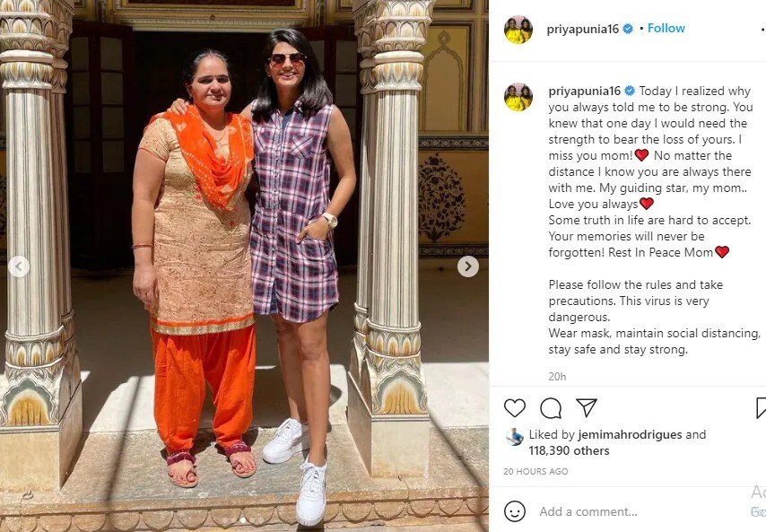Open jemimahrodrigues profile link
The height and width of the screenshot is (532, 766).
coord(630,434)
